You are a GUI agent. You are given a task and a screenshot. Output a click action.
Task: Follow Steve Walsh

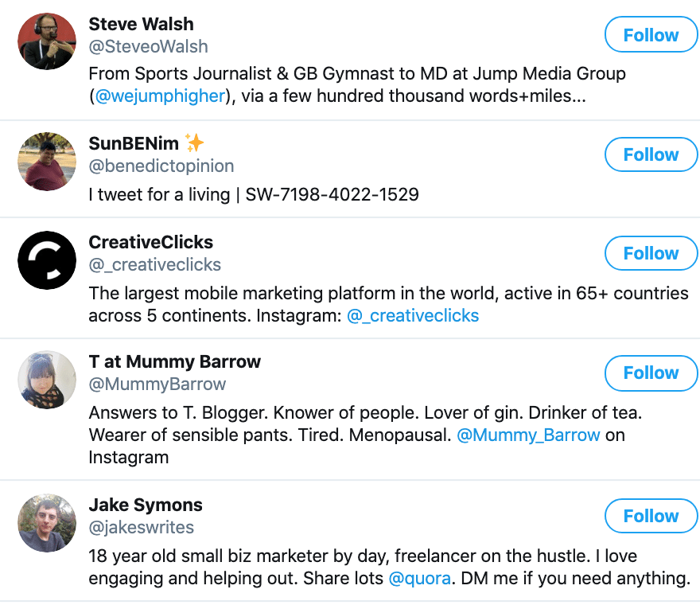[x=651, y=35]
